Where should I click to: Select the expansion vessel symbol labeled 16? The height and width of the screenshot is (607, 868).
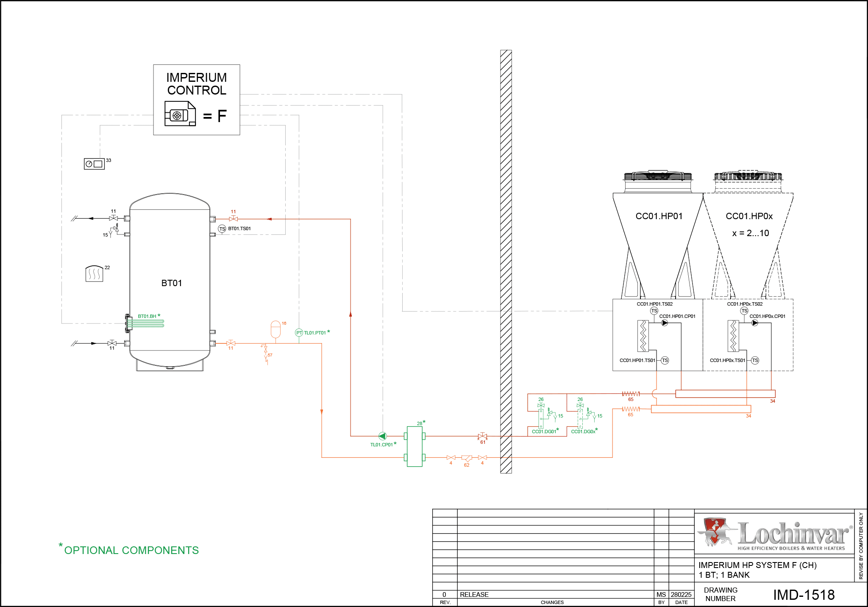(275, 330)
